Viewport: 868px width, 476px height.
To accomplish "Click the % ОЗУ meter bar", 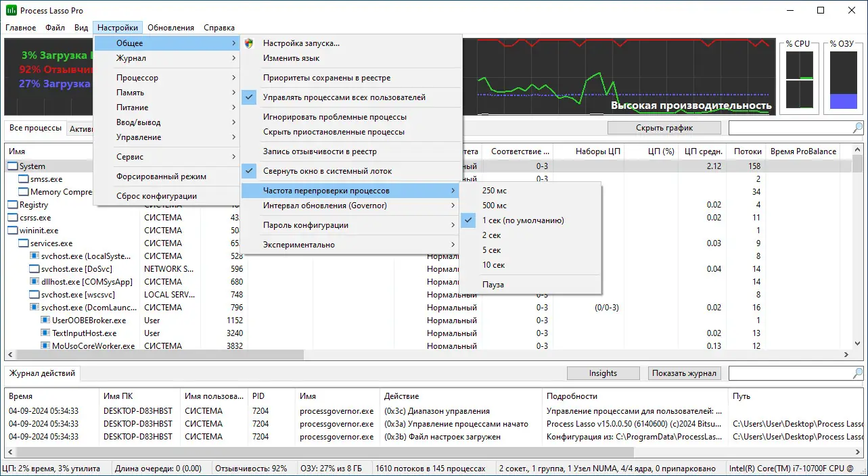I will pos(844,80).
